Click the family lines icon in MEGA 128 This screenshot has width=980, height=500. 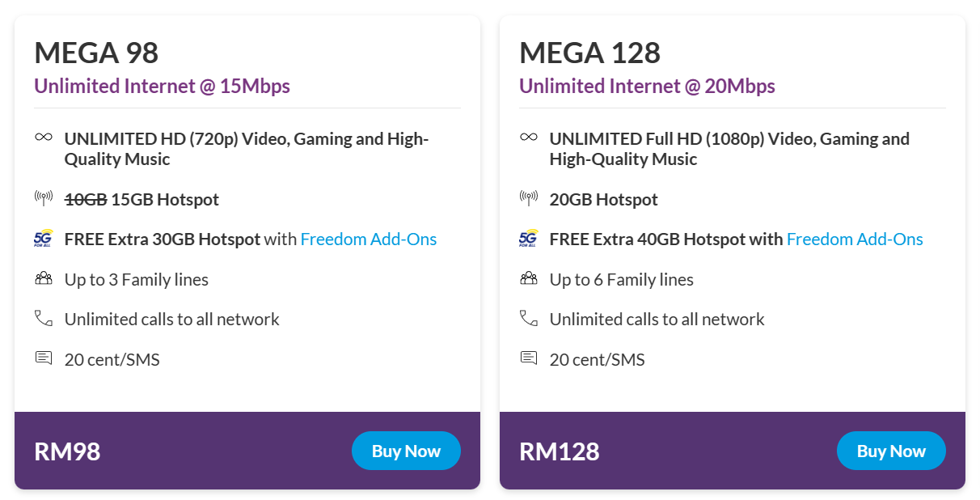tap(529, 278)
